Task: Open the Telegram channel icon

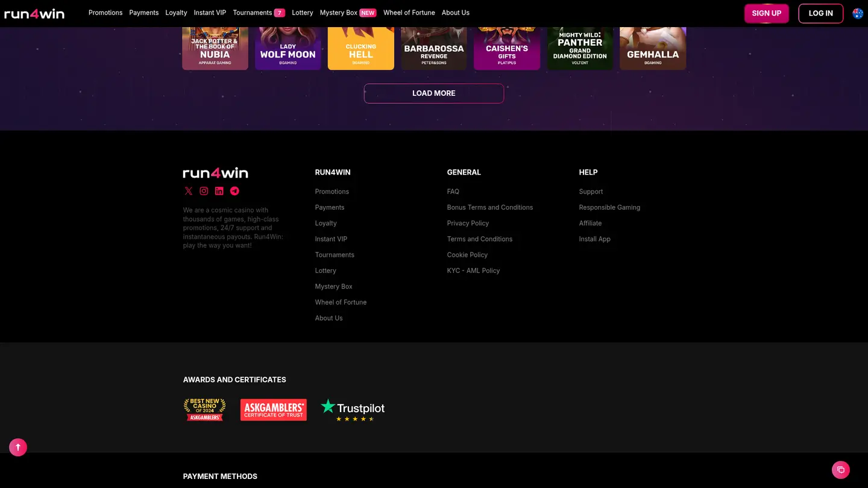Action: [x=234, y=191]
